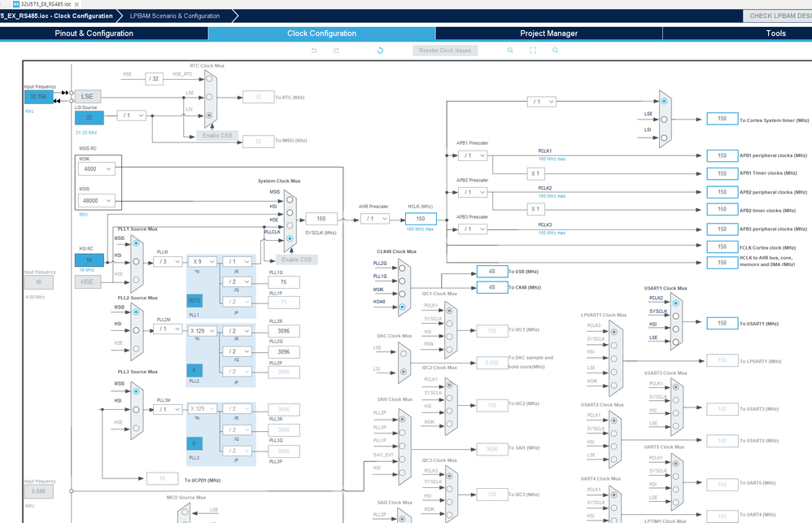Click the HSI RC blue value box 16

[x=89, y=260]
